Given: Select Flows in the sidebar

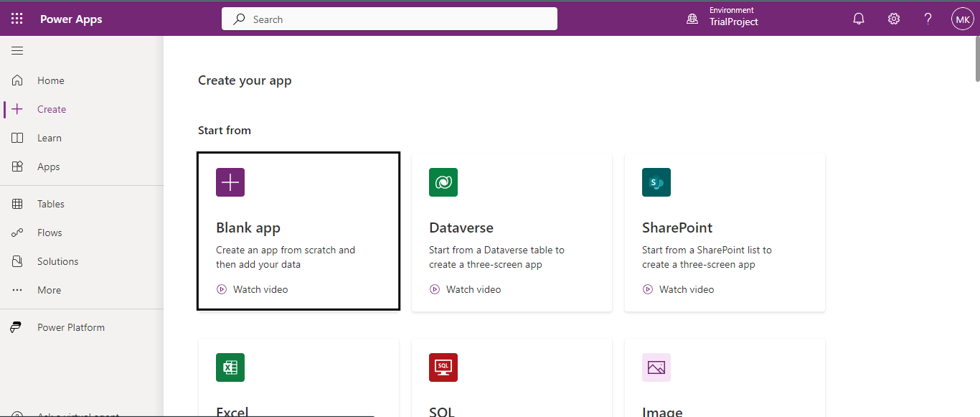Looking at the screenshot, I should pos(50,233).
